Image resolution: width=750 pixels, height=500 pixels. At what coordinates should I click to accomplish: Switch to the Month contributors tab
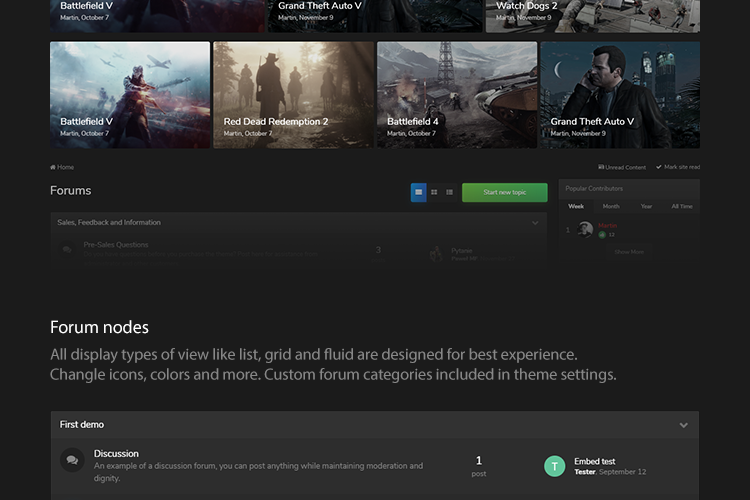click(610, 206)
